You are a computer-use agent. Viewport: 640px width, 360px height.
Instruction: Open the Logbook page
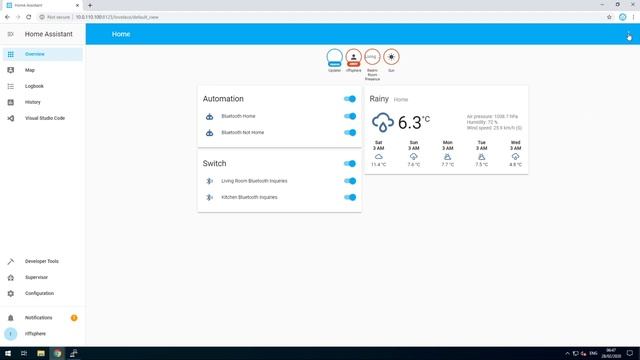(43, 86)
